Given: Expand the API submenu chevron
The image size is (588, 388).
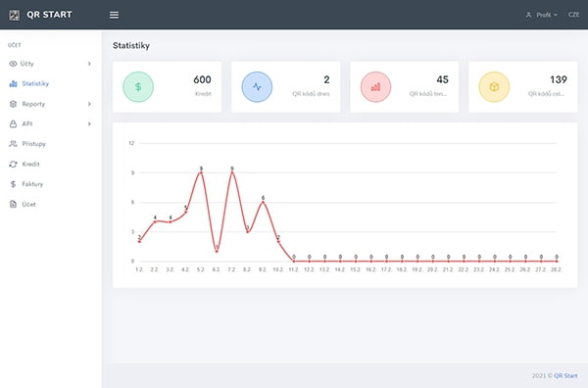Looking at the screenshot, I should click(x=89, y=123).
